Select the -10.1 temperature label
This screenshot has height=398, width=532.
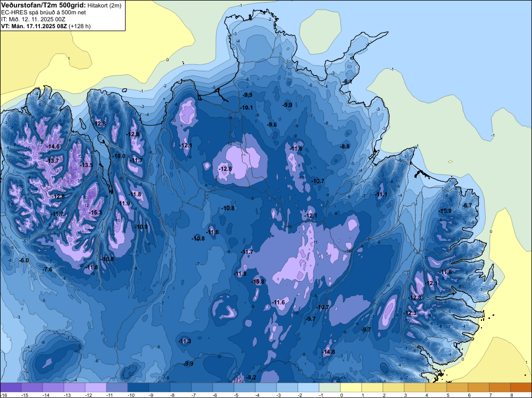click(246, 108)
